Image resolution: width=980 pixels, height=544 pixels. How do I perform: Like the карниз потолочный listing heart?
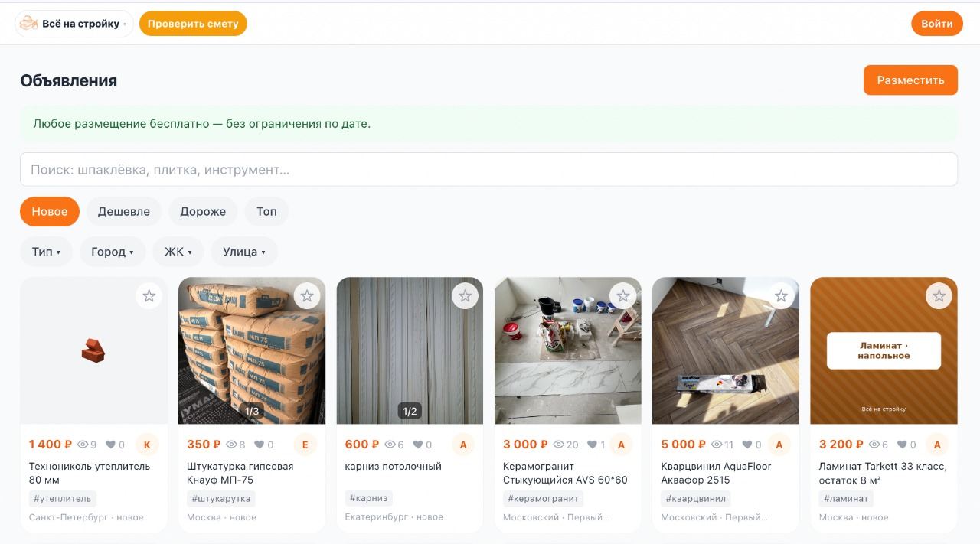(417, 445)
